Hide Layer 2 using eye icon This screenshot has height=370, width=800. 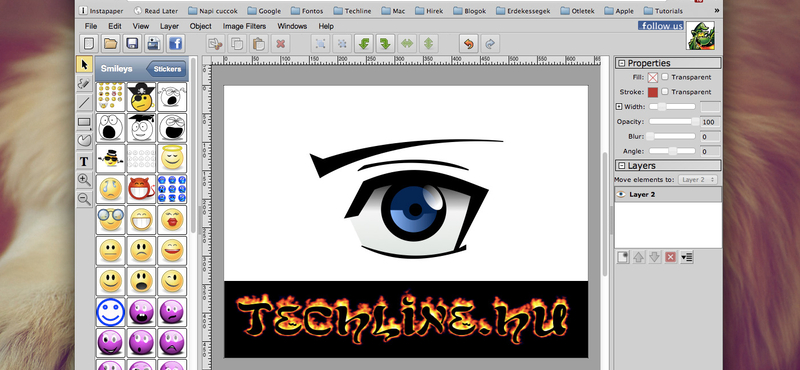click(621, 194)
